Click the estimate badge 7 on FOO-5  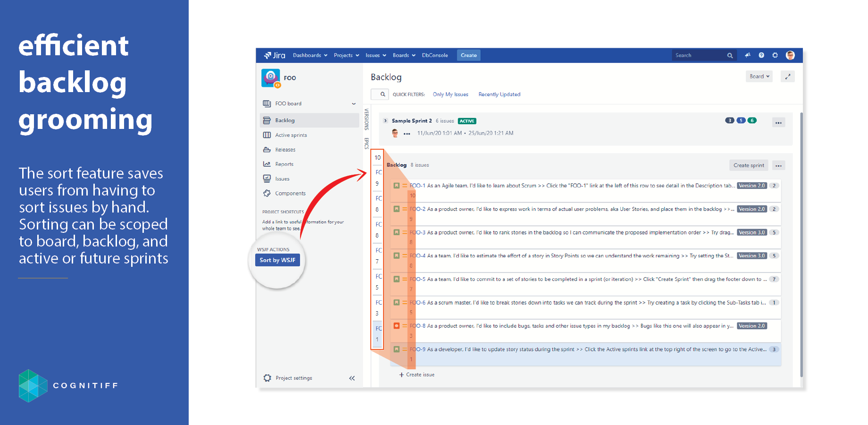[x=774, y=279]
